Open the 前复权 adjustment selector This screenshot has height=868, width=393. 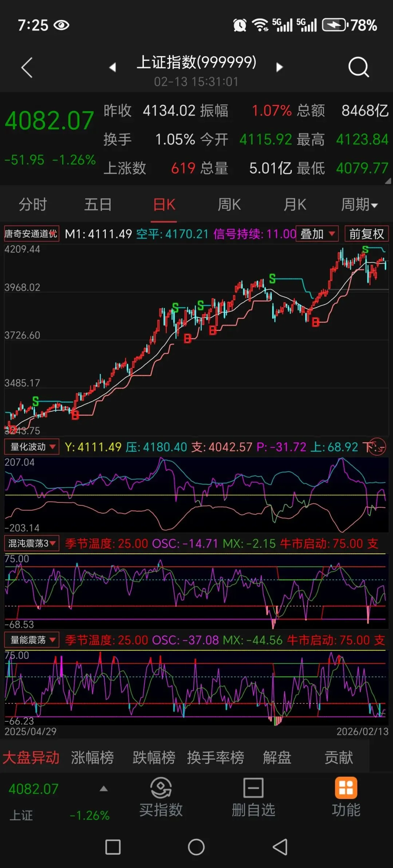coord(366,234)
